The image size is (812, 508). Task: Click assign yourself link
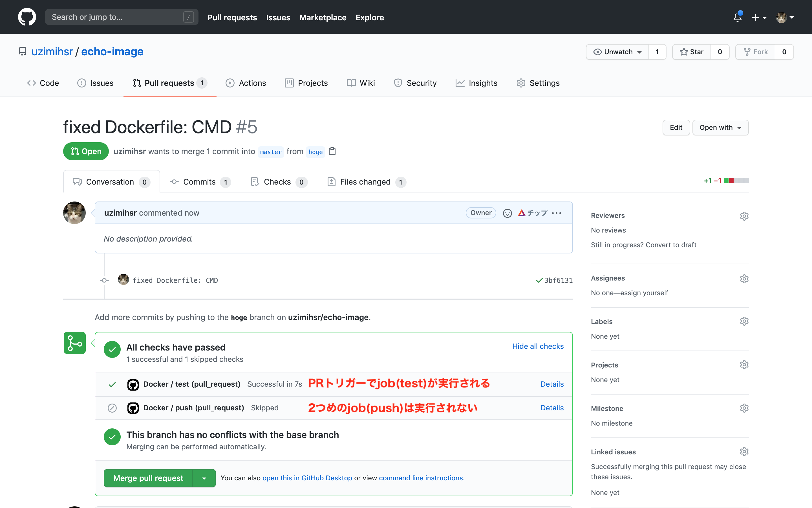pyautogui.click(x=644, y=293)
